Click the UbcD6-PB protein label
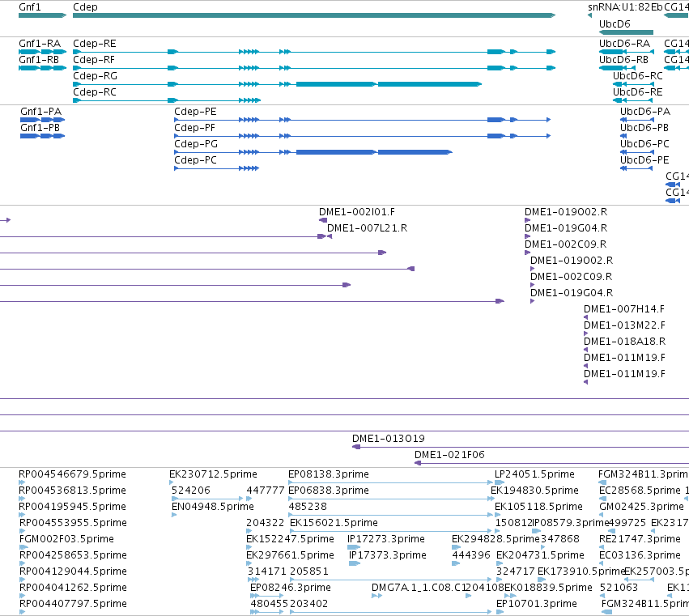689x616 pixels. 644,128
